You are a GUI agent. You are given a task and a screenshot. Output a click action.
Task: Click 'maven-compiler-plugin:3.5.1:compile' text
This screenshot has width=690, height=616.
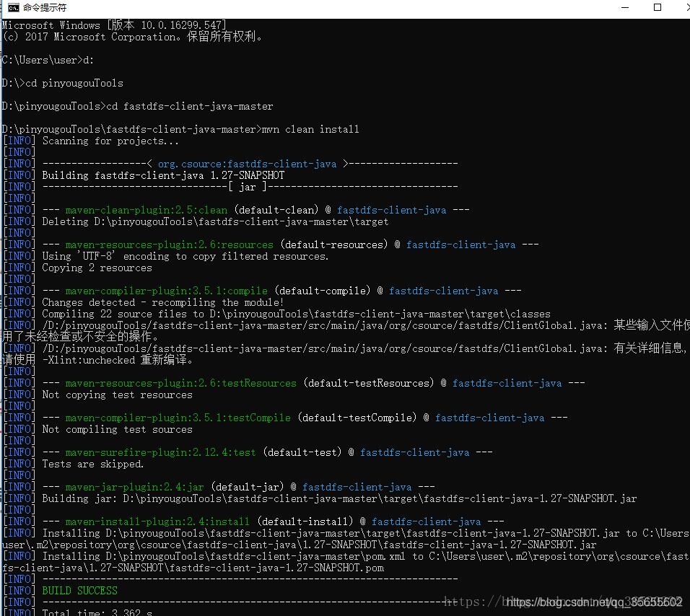tap(166, 291)
